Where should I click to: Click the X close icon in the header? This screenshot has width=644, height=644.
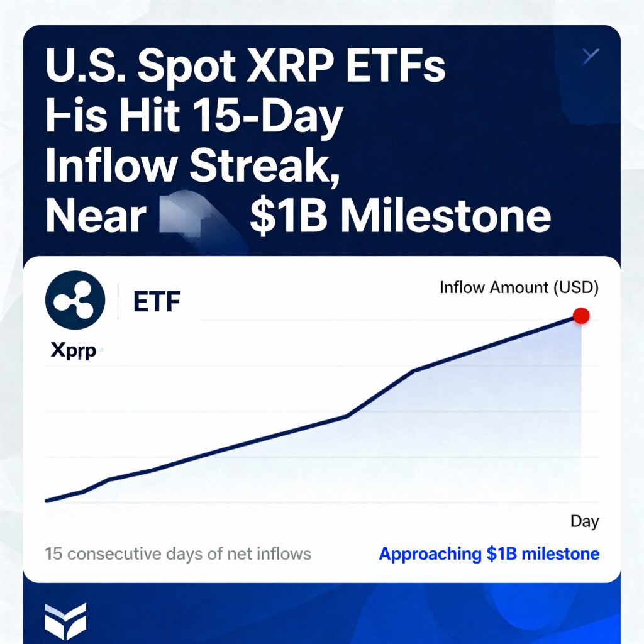coord(591,58)
